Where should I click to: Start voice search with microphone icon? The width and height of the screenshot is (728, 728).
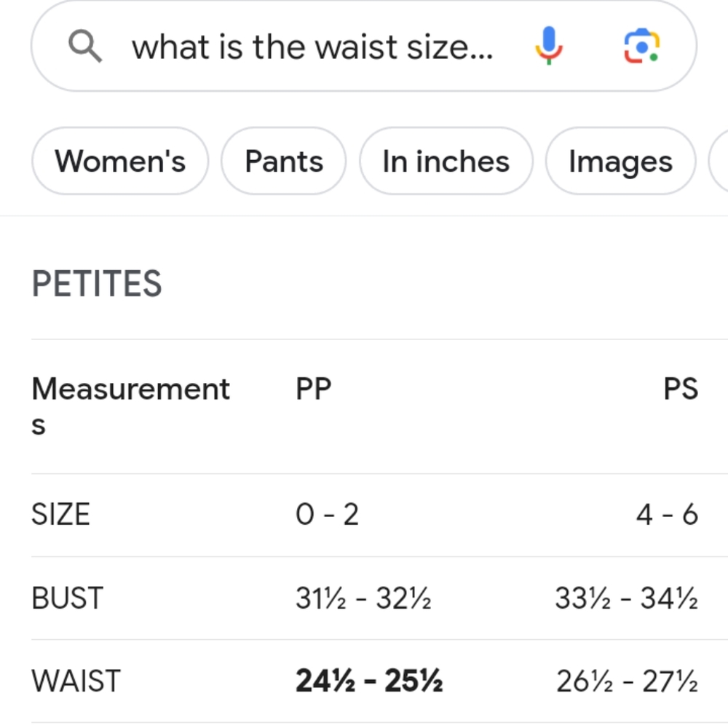pos(549,45)
